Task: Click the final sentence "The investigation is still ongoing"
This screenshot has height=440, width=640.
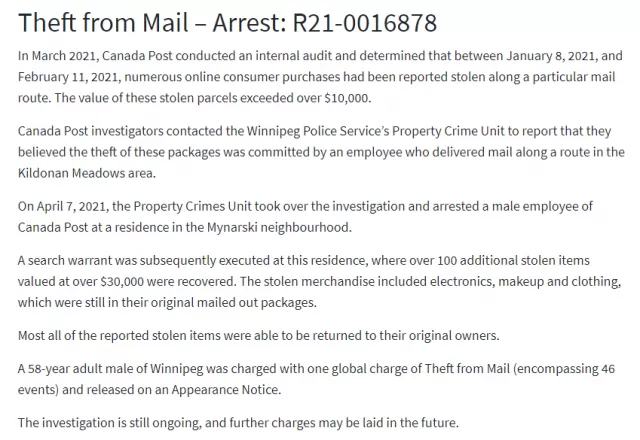Action: [x=238, y=422]
